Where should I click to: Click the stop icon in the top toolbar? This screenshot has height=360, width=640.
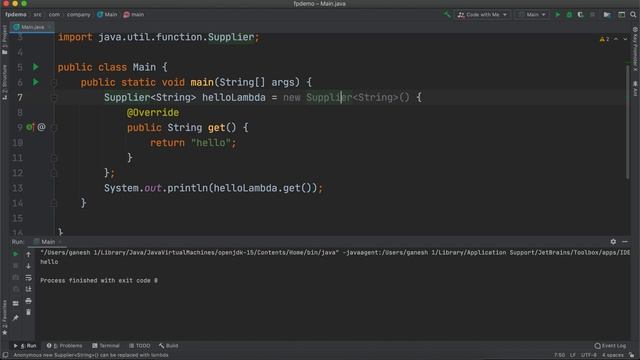click(592, 15)
